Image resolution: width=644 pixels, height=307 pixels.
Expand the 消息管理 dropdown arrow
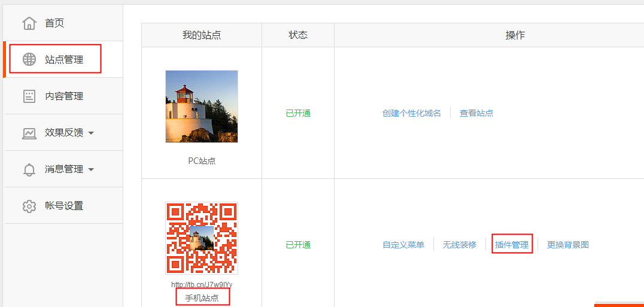(x=91, y=169)
